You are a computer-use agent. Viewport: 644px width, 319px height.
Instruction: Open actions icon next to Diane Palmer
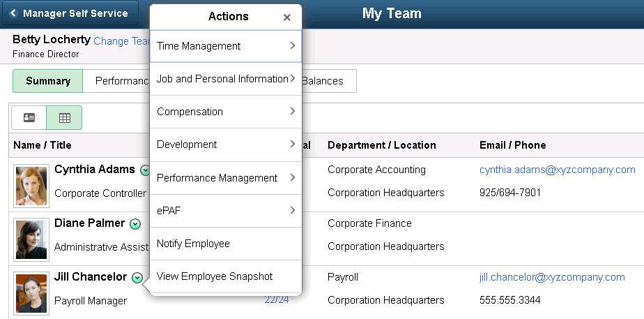[135, 224]
